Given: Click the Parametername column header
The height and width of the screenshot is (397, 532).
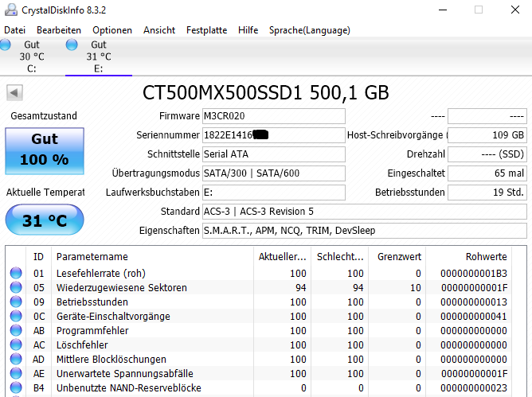Looking at the screenshot, I should pyautogui.click(x=152, y=257).
